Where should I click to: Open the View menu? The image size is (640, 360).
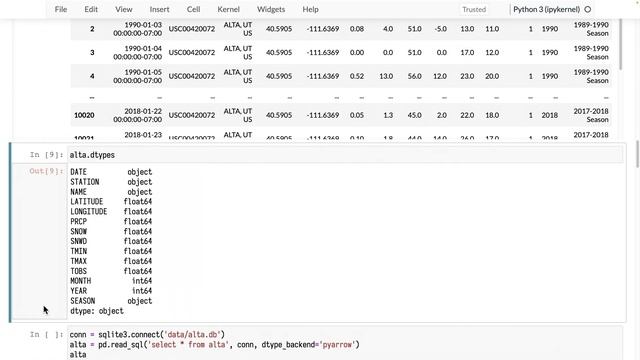123,9
